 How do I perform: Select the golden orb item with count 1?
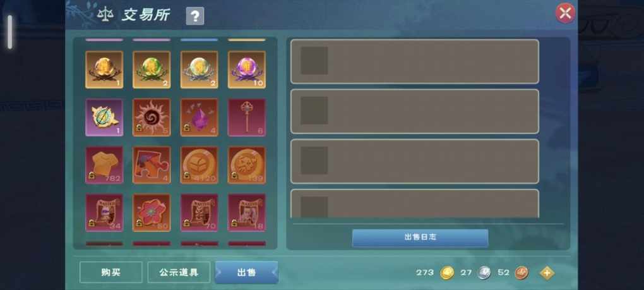[104, 69]
